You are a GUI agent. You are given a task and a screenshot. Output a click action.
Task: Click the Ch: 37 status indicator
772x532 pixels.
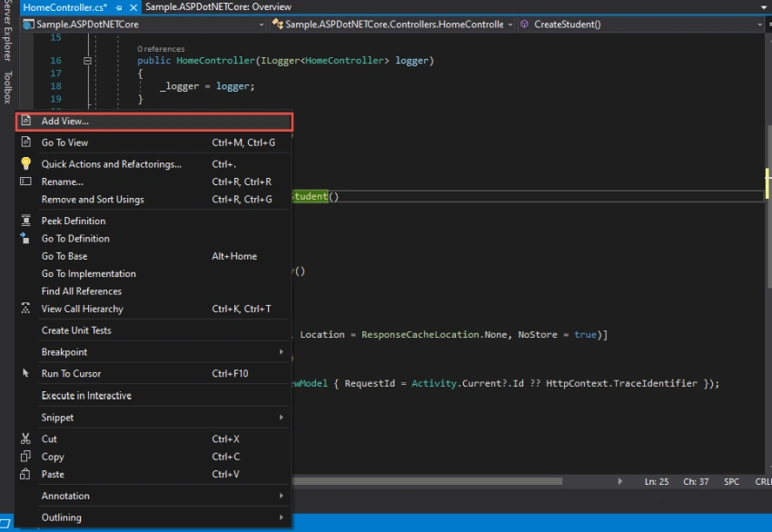(696, 482)
